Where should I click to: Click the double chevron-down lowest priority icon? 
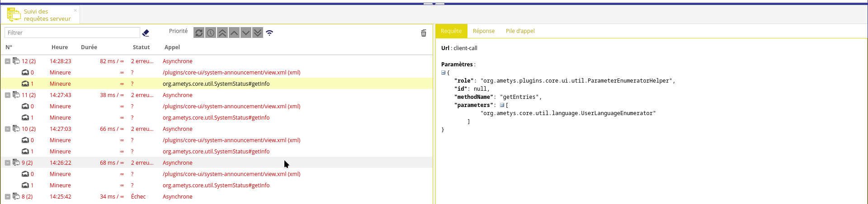(258, 33)
